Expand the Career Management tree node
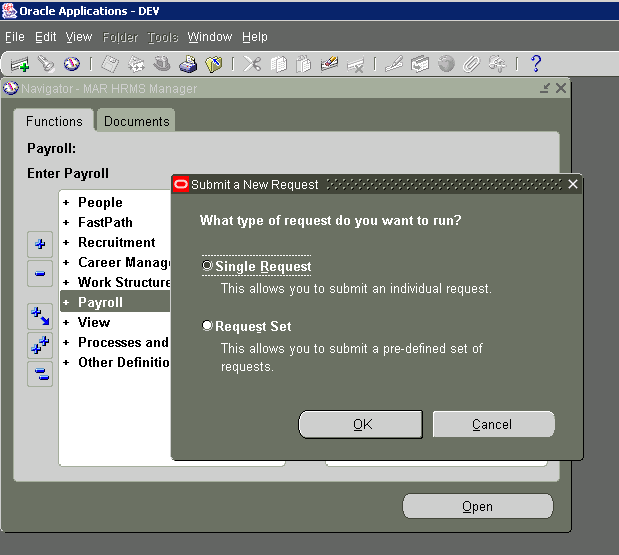 [x=66, y=262]
